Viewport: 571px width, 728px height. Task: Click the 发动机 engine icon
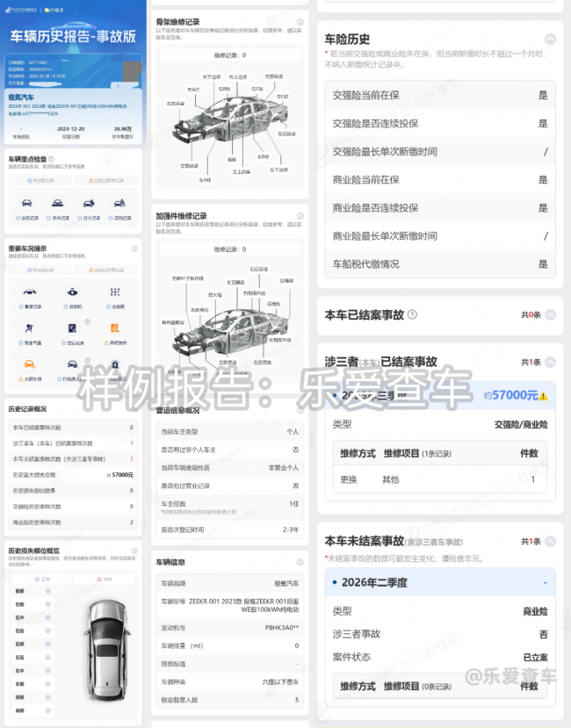pyautogui.click(x=73, y=292)
